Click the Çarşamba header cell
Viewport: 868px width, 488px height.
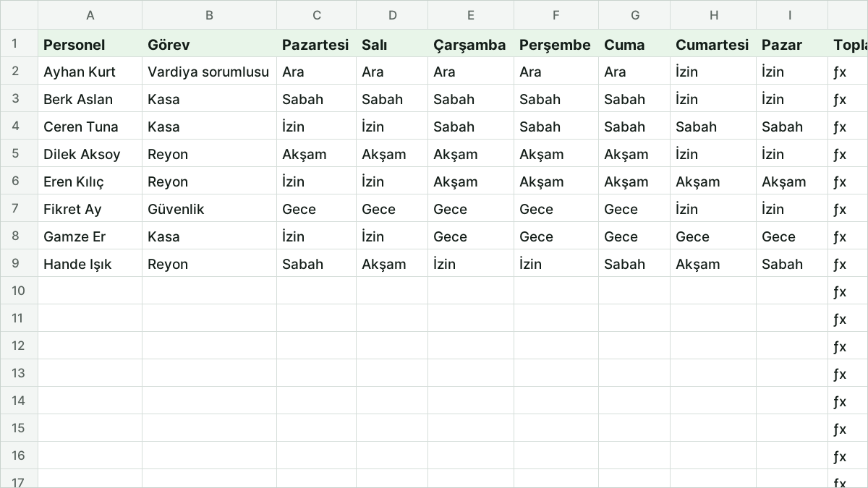tap(471, 43)
